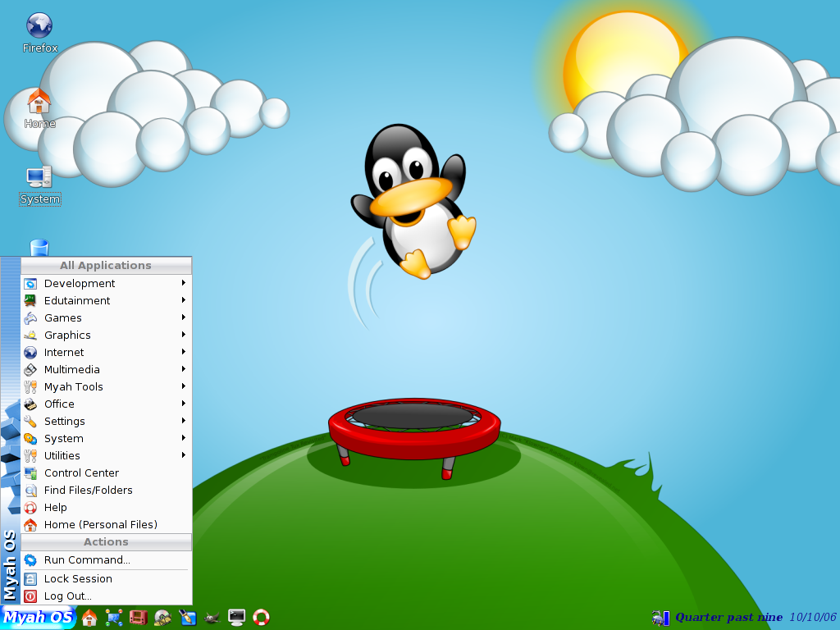Open the Myah Tools menu category
This screenshot has height=630, width=840.
(106, 386)
